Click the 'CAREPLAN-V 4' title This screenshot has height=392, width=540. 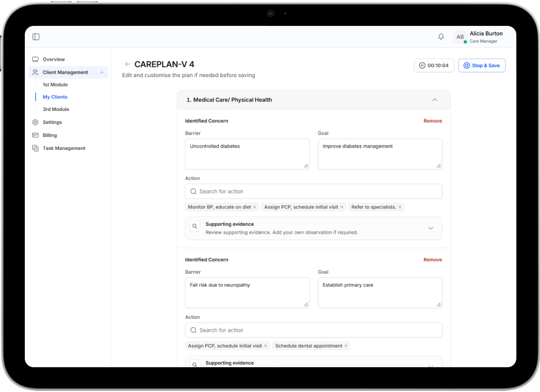click(x=164, y=64)
